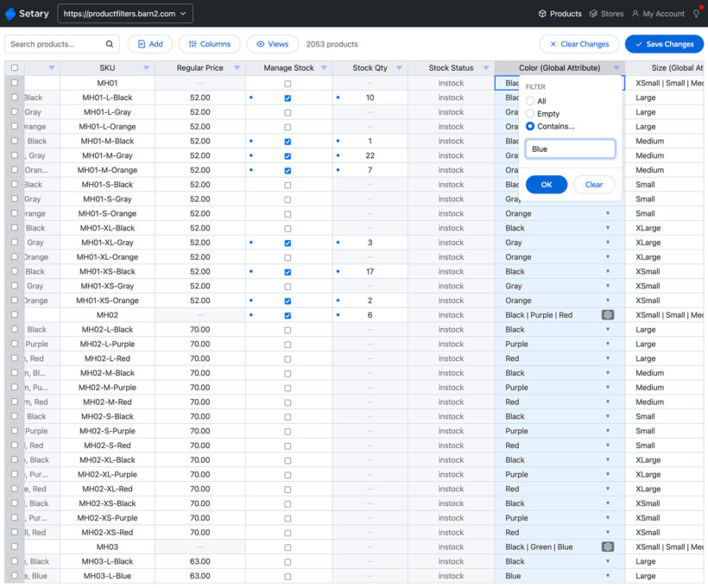Screen dimensions: 708x588
Task: Click the search magnifier icon
Action: 111,44
